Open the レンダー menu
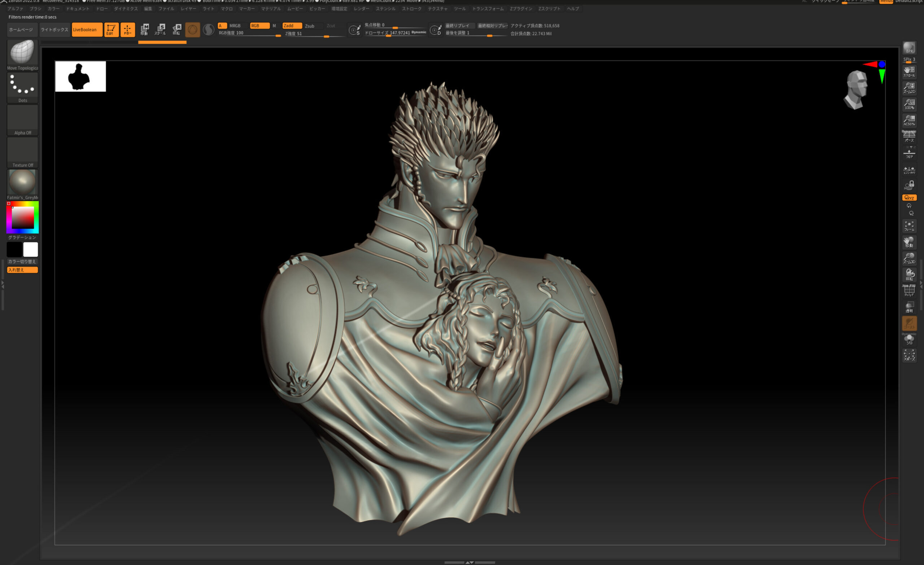This screenshot has height=565, width=924. click(362, 9)
